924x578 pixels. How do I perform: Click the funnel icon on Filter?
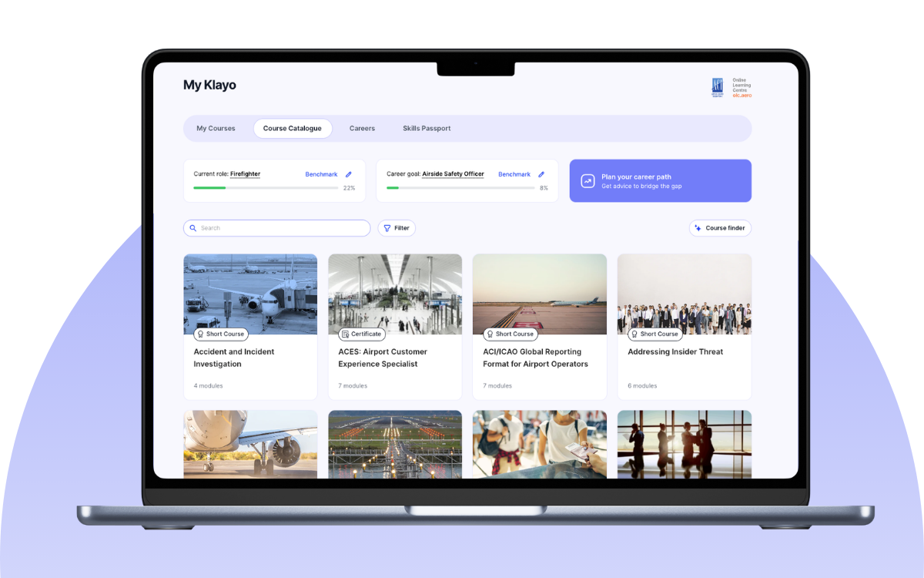(387, 228)
